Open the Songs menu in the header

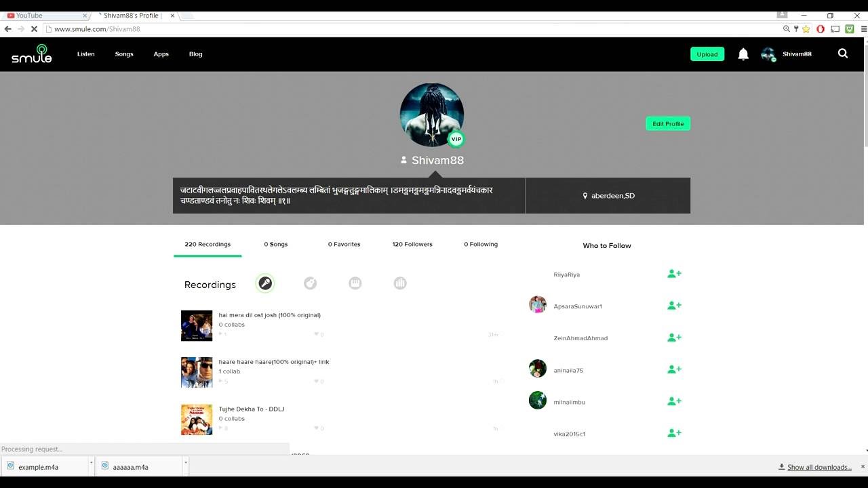click(124, 54)
